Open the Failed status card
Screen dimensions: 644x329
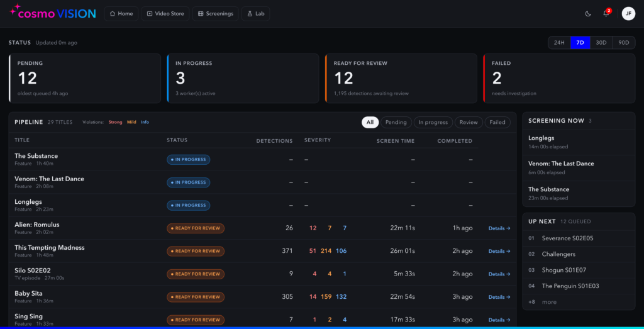coord(559,79)
